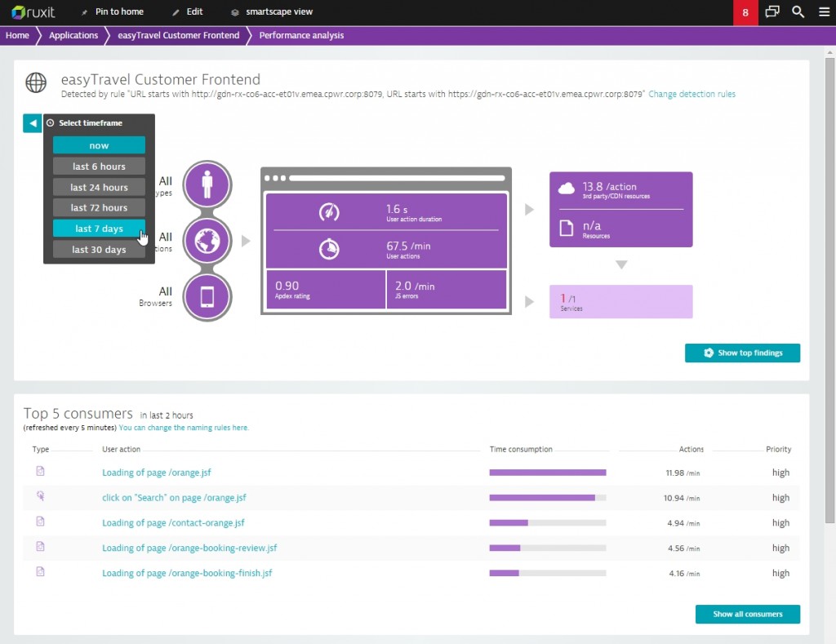Click the 67.5 /min User actions tile
Viewport: 836px width, 644px height.
coord(386,250)
